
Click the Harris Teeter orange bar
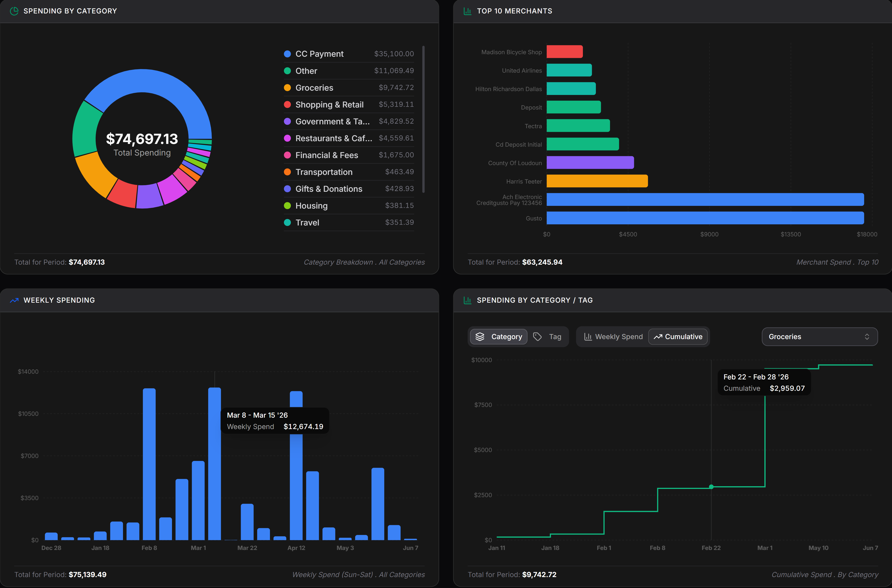(x=597, y=181)
